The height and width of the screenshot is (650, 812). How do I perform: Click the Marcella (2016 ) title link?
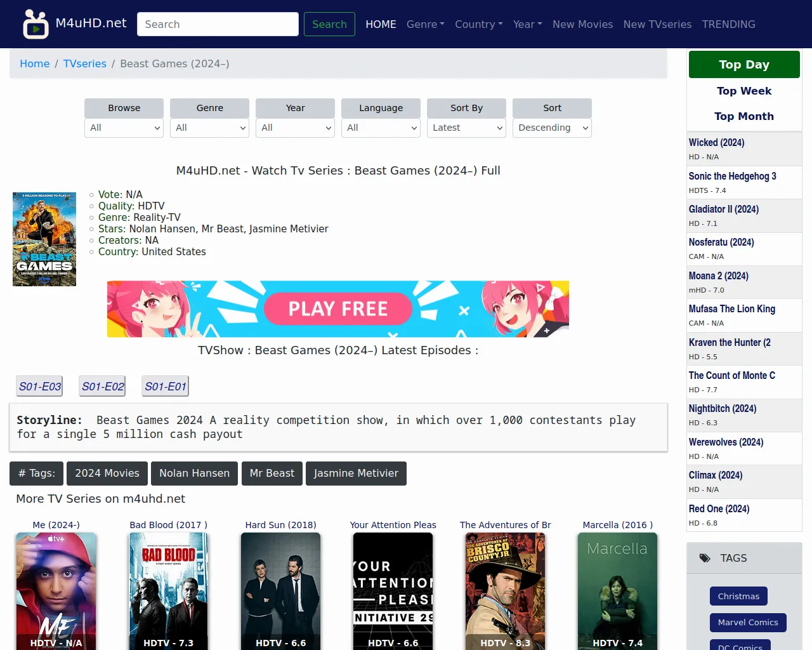618,525
